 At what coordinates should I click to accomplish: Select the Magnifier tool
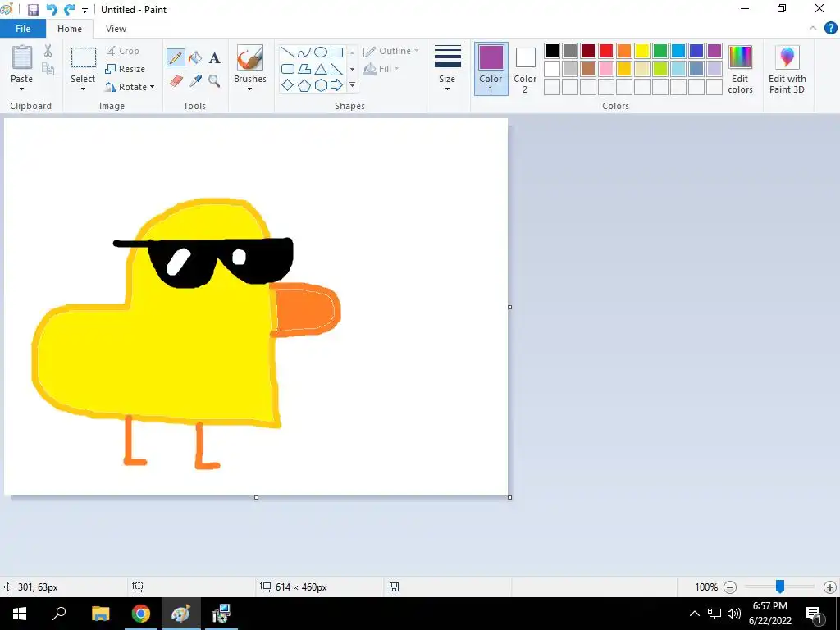pos(214,81)
